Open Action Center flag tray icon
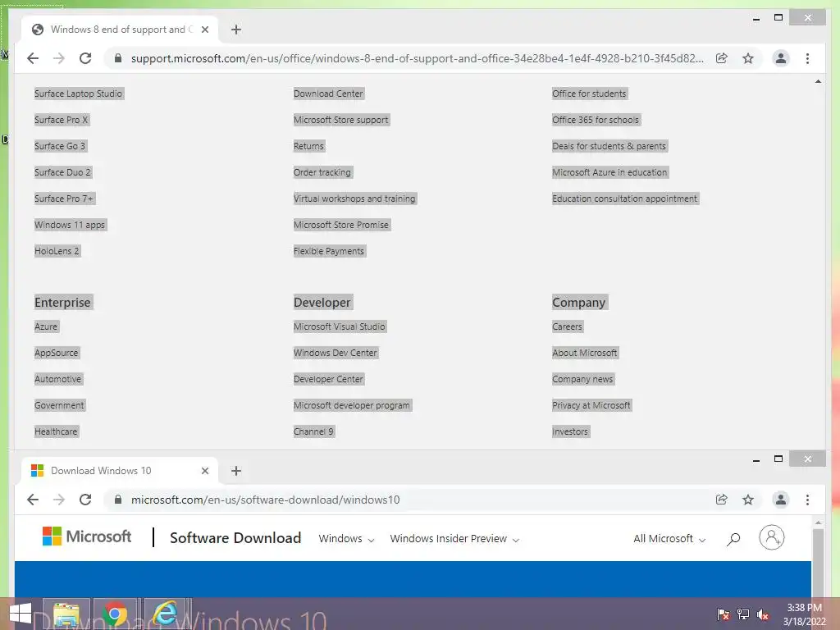Viewport: 840px width, 630px height. coord(723,614)
